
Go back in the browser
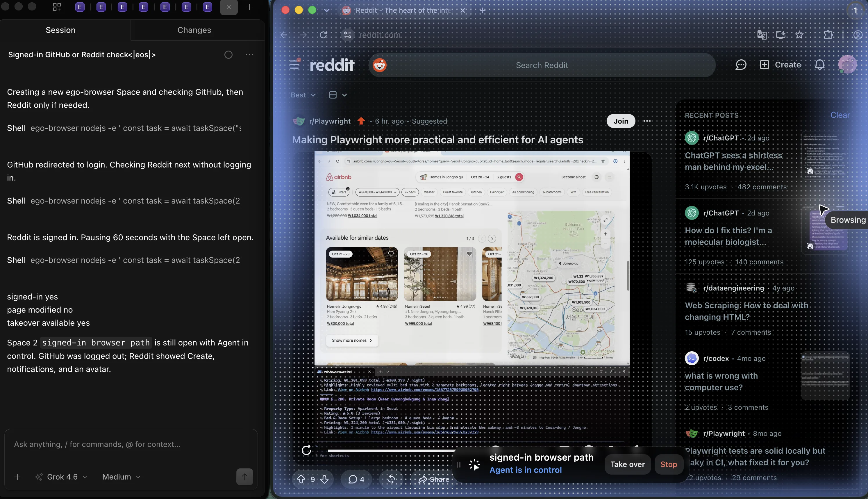click(284, 35)
